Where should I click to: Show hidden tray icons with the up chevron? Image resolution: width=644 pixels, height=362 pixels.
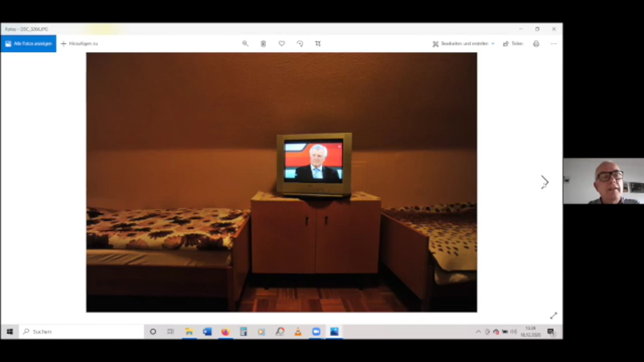pyautogui.click(x=478, y=332)
